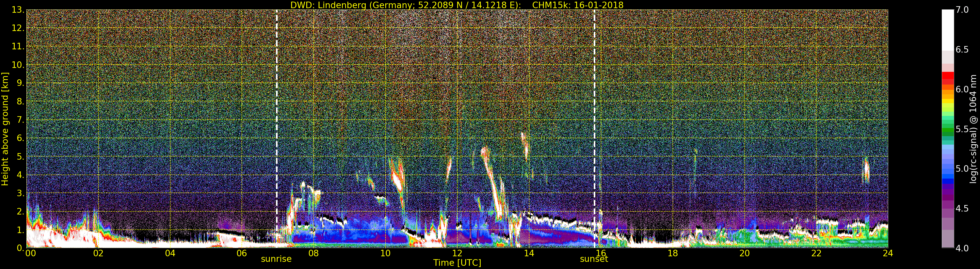The width and height of the screenshot is (980, 269).
Task: Click the 'sunset' label below the axis
Action: pos(594,259)
